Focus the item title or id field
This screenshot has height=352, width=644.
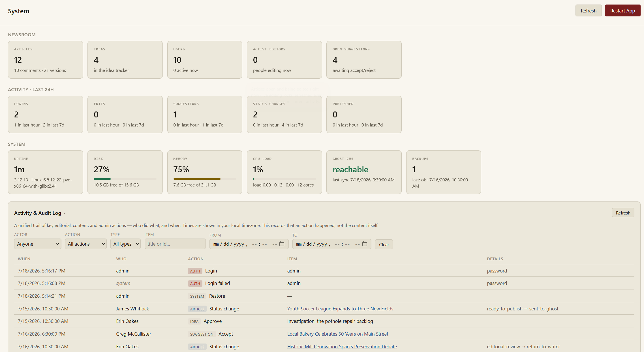175,244
